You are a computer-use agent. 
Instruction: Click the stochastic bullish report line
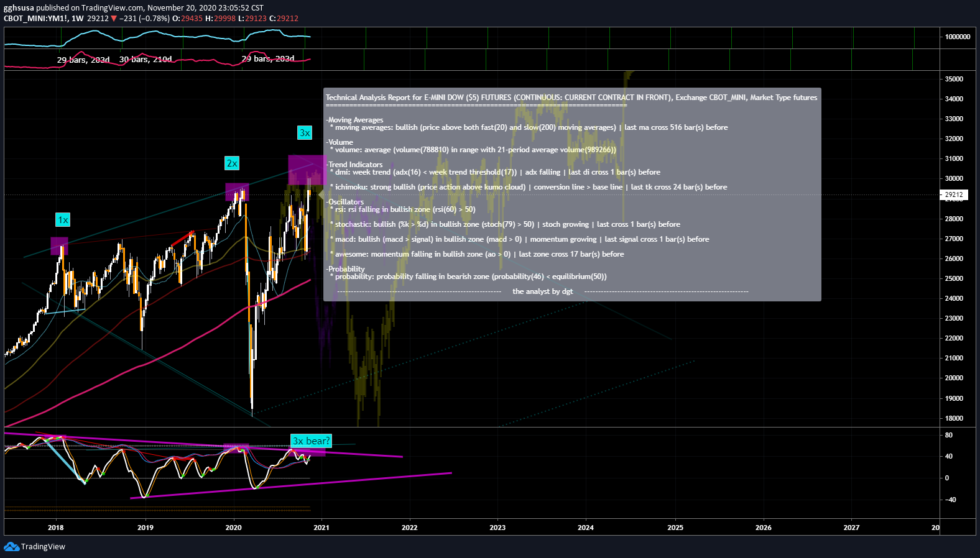click(505, 224)
